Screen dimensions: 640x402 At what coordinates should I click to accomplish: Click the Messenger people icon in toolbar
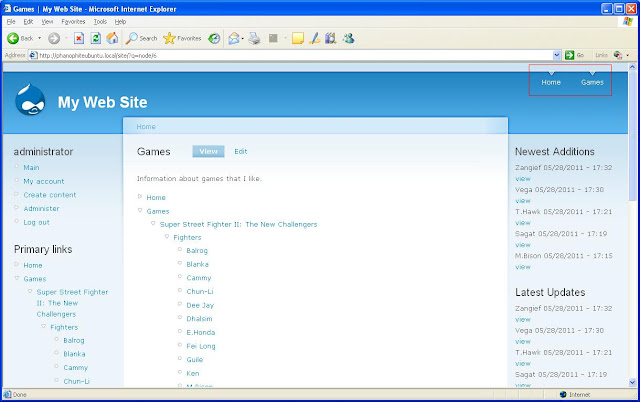pos(349,38)
